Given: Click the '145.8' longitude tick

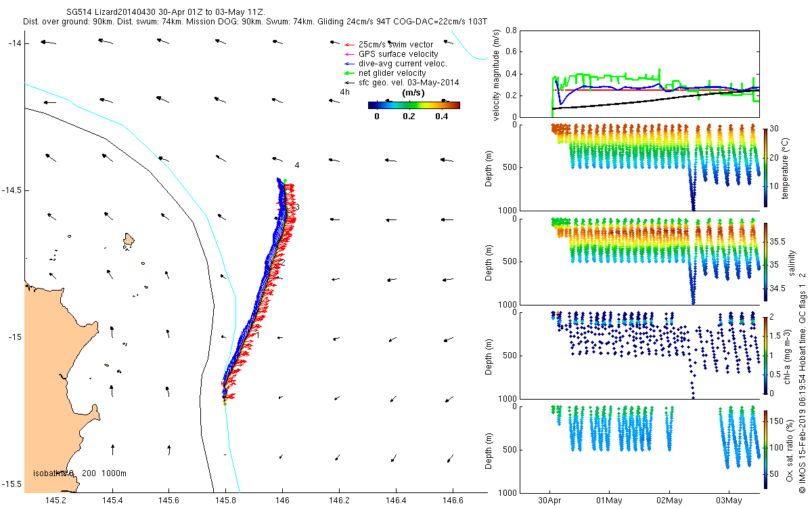Looking at the screenshot, I should pyautogui.click(x=226, y=501).
